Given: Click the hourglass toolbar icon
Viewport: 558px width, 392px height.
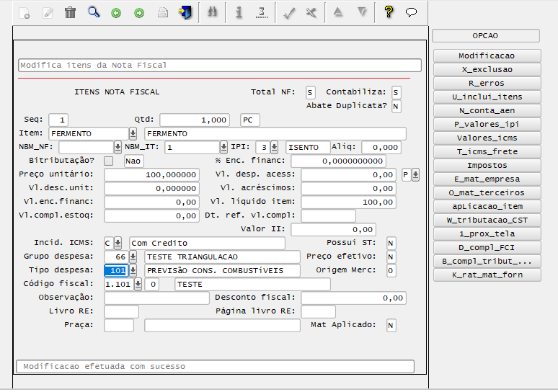Looking at the screenshot, I should tap(262, 13).
